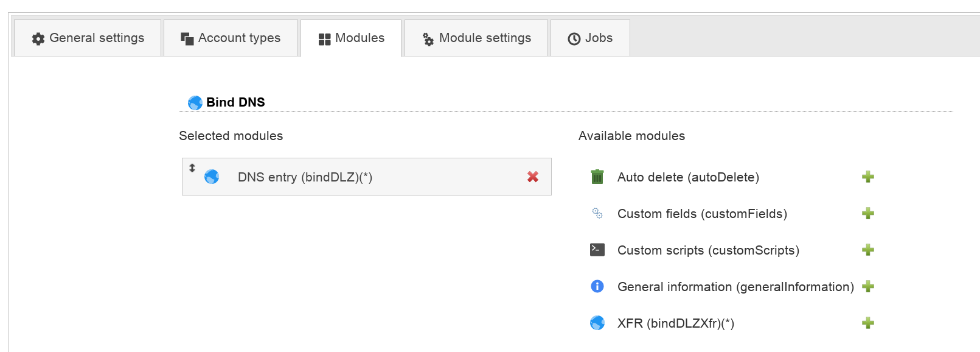Click the Auto delete trash can icon
The height and width of the screenshot is (352, 980).
pyautogui.click(x=597, y=177)
